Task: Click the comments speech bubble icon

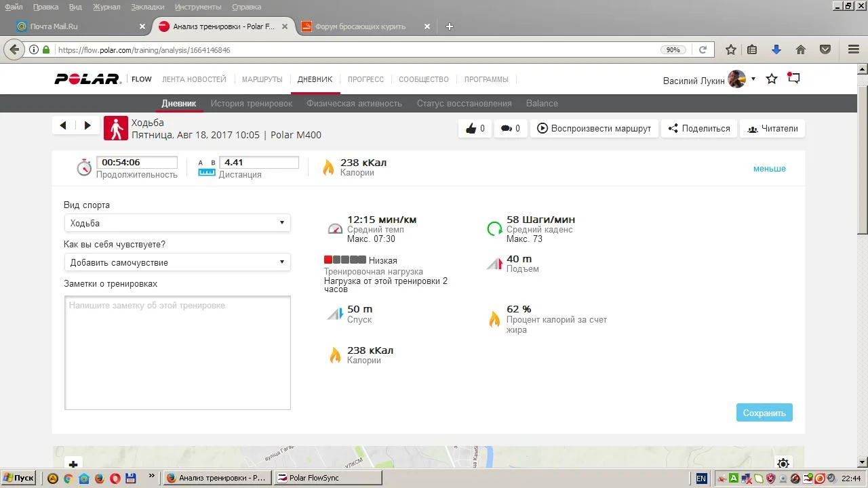Action: [506, 129]
